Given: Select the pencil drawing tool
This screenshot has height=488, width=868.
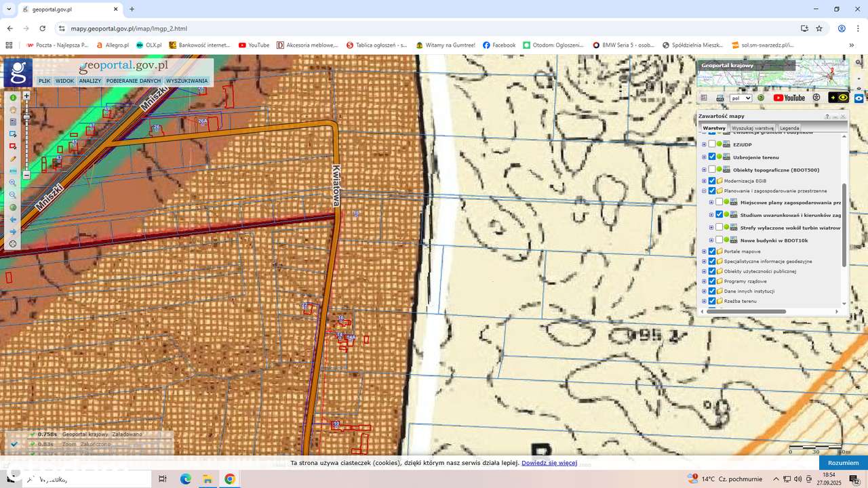Looking at the screenshot, I should click(x=13, y=159).
